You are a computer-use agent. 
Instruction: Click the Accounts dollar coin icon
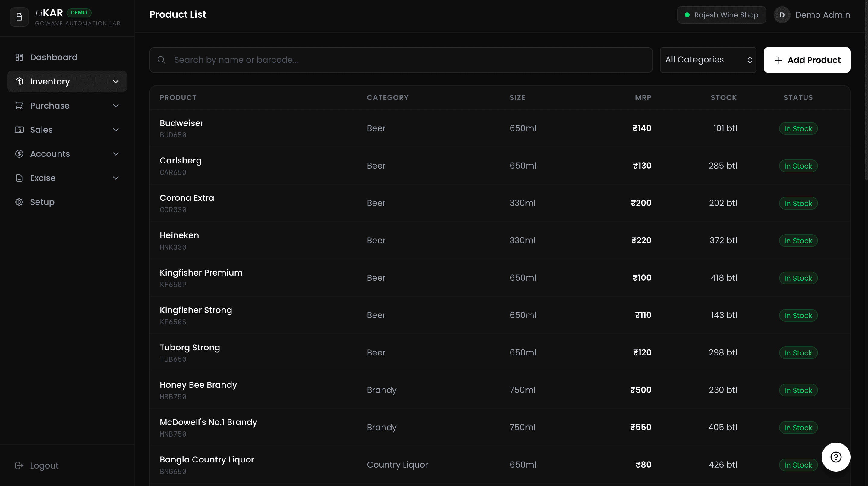point(19,154)
